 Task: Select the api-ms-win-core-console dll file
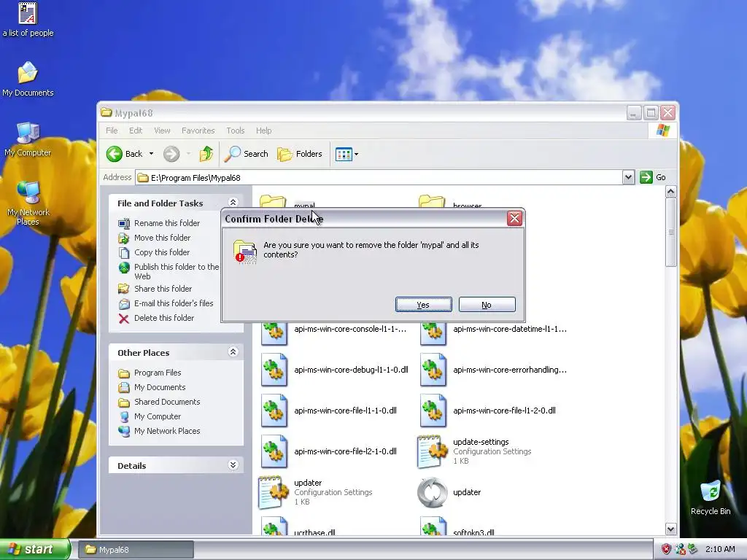click(333, 330)
